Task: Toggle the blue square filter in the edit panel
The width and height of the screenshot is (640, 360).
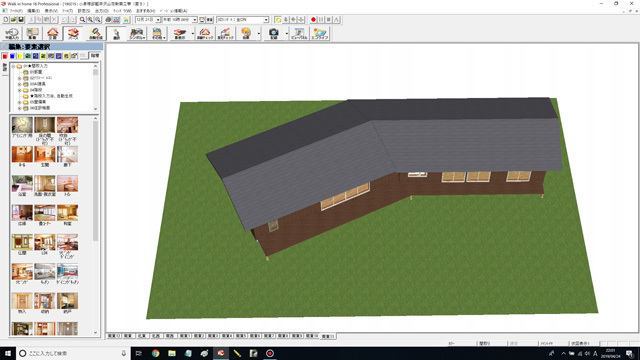Action: [12, 56]
